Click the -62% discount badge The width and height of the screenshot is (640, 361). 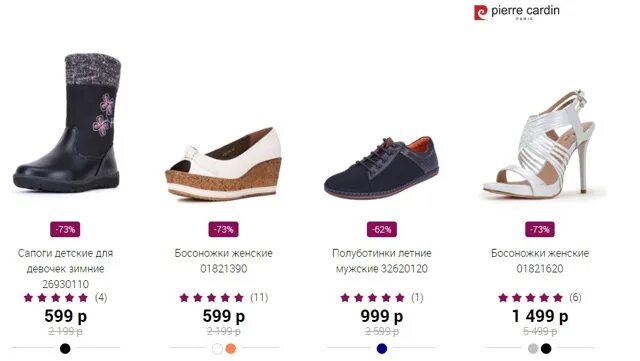click(x=382, y=230)
